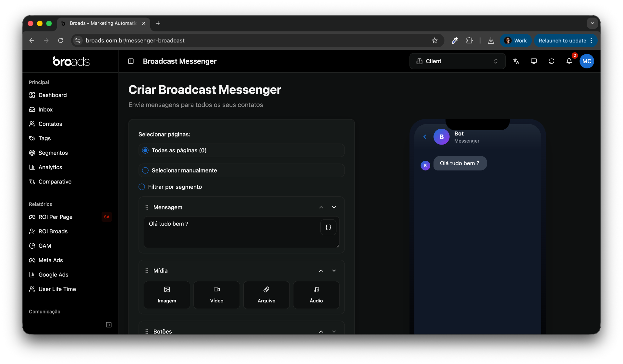The height and width of the screenshot is (364, 623).
Task: Insert variable using curly braces button
Action: click(x=328, y=227)
